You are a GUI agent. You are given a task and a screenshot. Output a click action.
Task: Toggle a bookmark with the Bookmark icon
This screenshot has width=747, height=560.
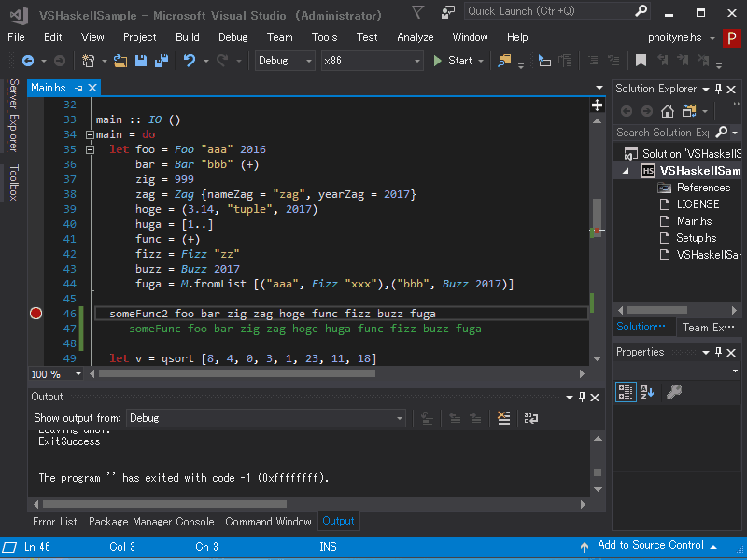point(641,61)
